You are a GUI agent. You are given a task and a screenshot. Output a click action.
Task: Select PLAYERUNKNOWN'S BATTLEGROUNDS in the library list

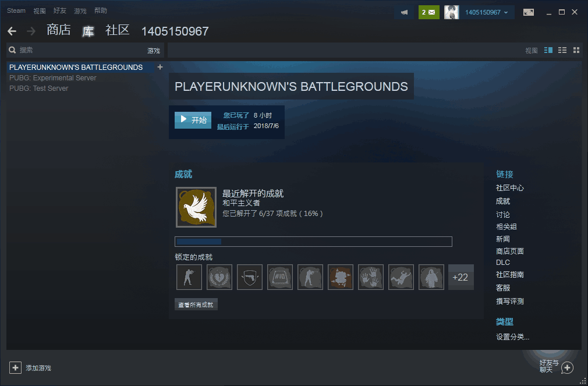pos(76,67)
